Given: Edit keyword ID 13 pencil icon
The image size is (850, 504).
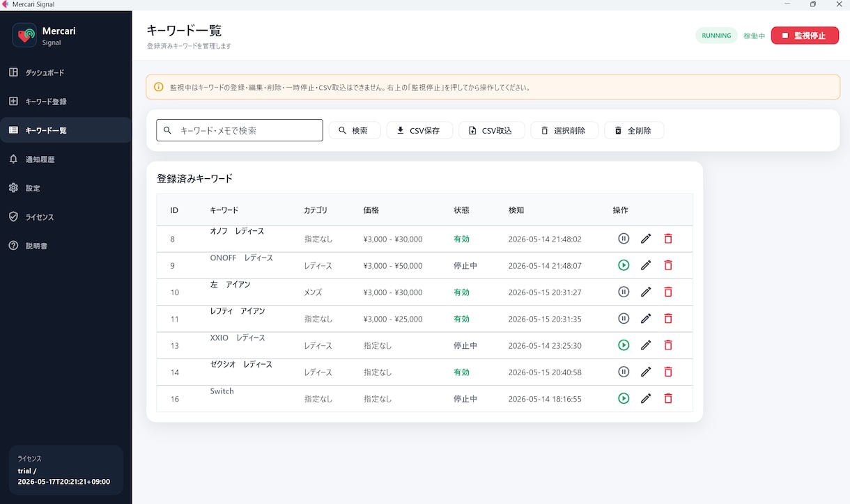Looking at the screenshot, I should (646, 345).
